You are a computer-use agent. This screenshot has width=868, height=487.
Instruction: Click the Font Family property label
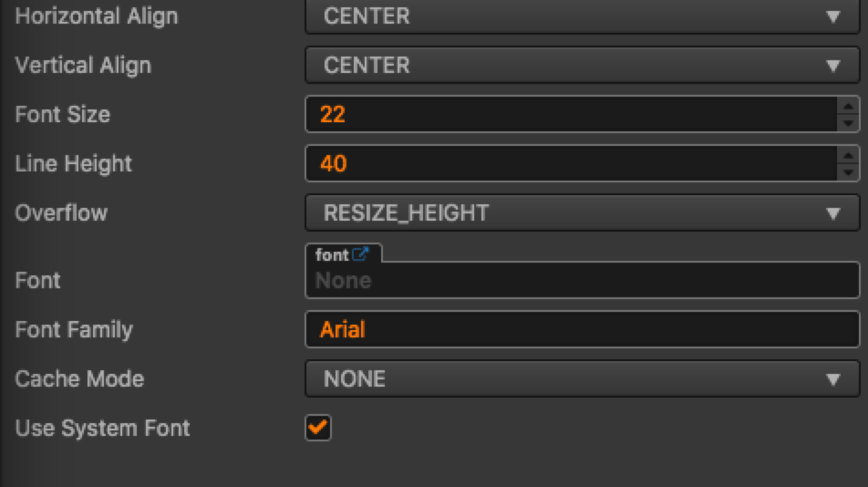coord(74,329)
